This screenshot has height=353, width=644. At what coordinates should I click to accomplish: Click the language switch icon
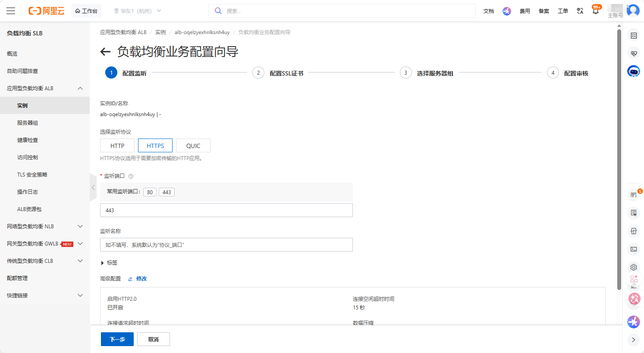point(580,11)
